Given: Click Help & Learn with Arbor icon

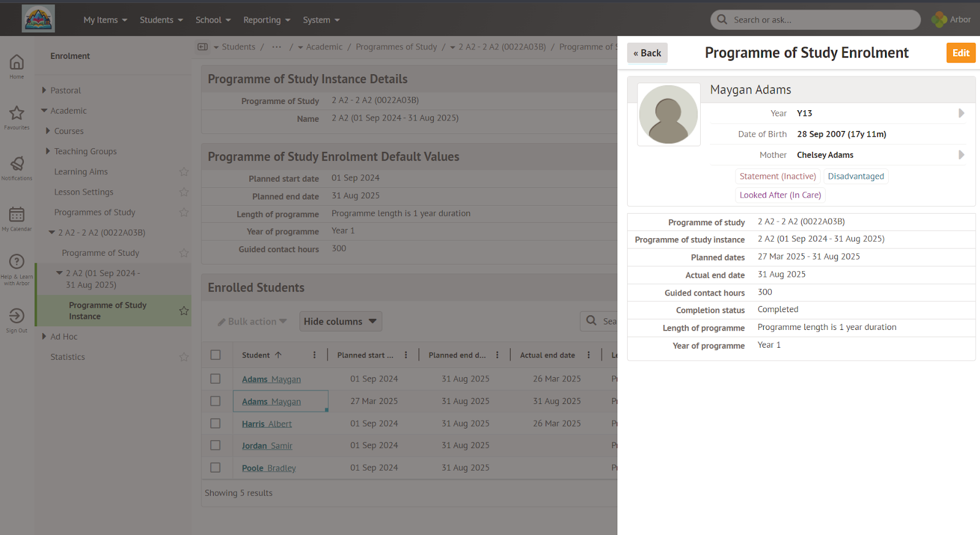Looking at the screenshot, I should pos(17,263).
